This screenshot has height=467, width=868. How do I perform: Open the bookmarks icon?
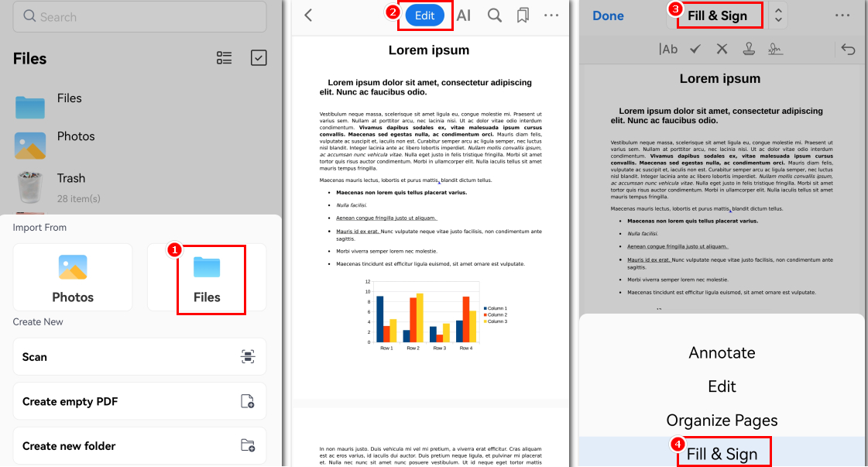click(523, 15)
